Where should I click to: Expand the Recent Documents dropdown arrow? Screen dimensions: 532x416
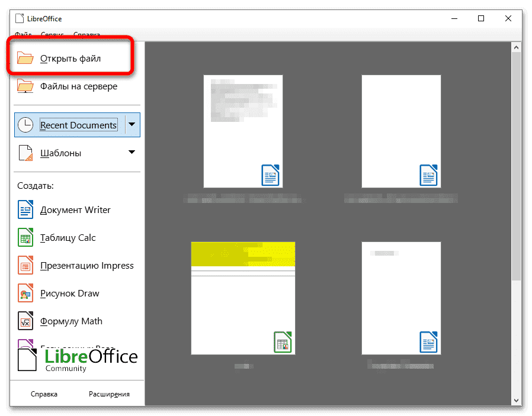pyautogui.click(x=132, y=125)
